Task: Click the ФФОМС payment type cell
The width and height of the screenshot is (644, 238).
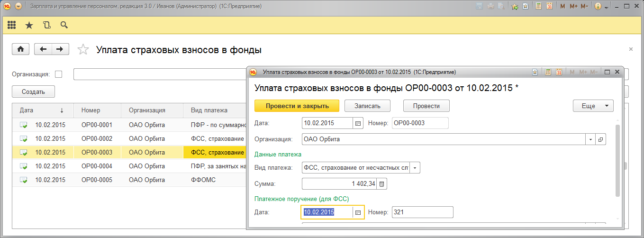Action: pyautogui.click(x=215, y=180)
